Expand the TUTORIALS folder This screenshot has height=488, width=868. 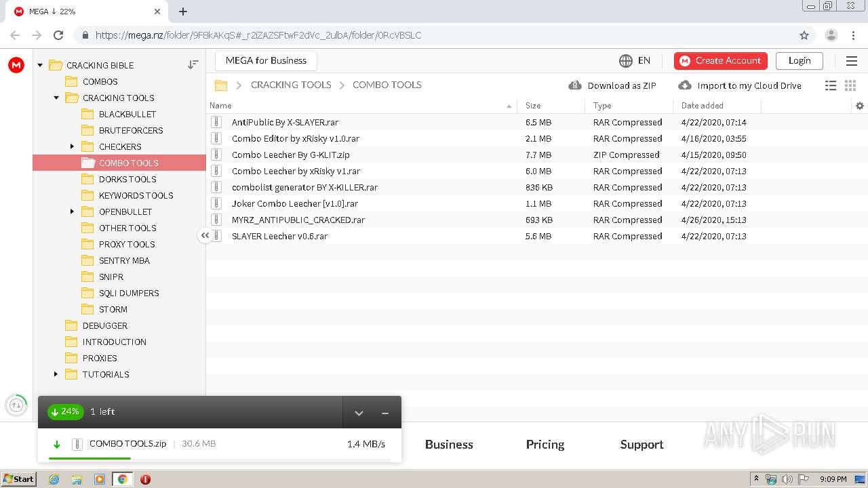(56, 374)
